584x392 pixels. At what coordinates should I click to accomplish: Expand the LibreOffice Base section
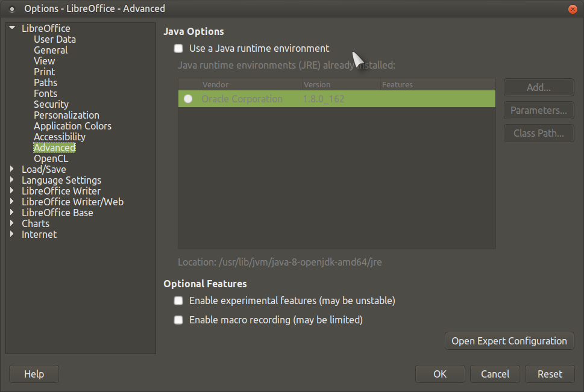point(12,213)
